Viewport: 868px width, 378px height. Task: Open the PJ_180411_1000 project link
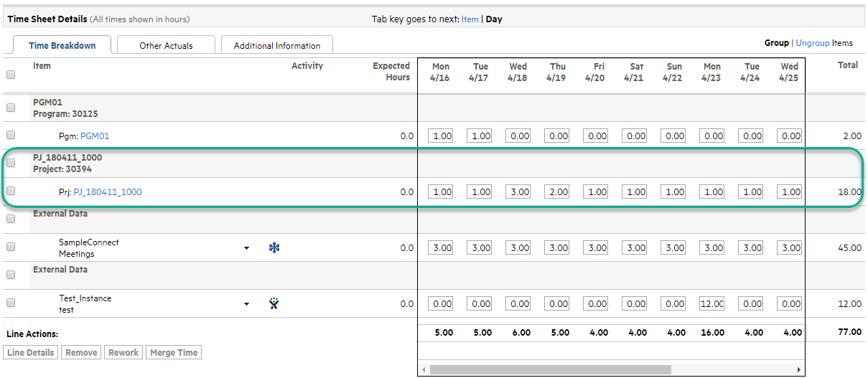[x=108, y=192]
